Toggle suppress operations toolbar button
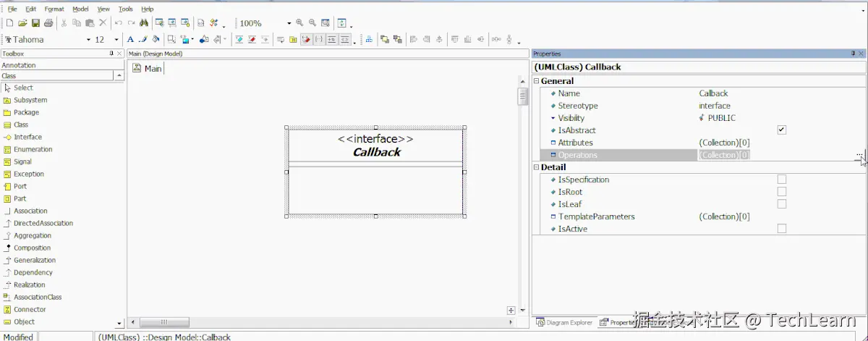868x341 pixels. 251,39
